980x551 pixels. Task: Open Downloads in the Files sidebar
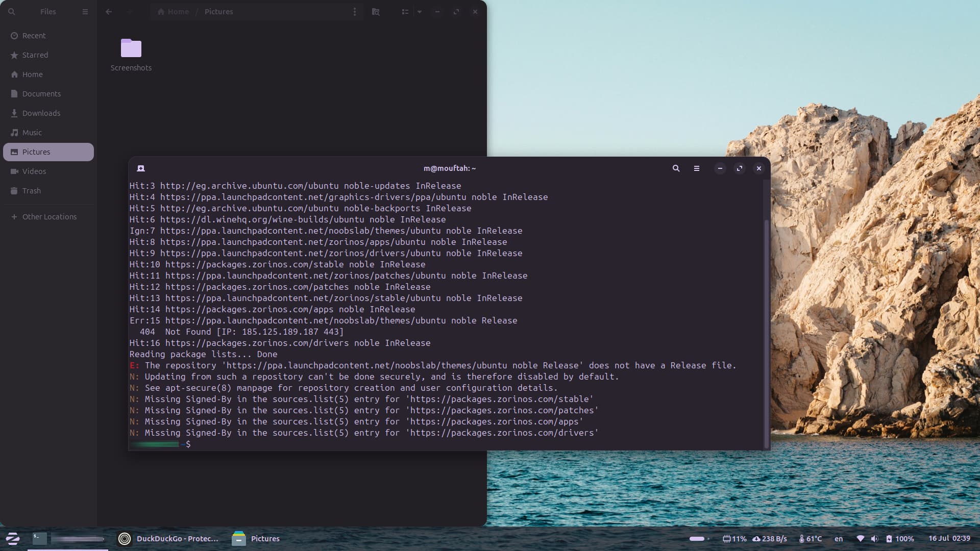point(48,113)
